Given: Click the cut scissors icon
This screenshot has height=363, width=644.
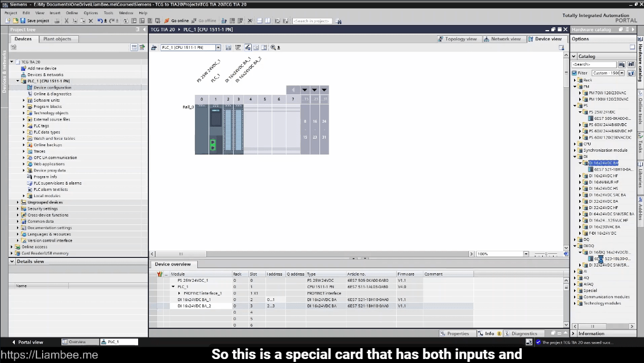Looking at the screenshot, I should pos(67,20).
